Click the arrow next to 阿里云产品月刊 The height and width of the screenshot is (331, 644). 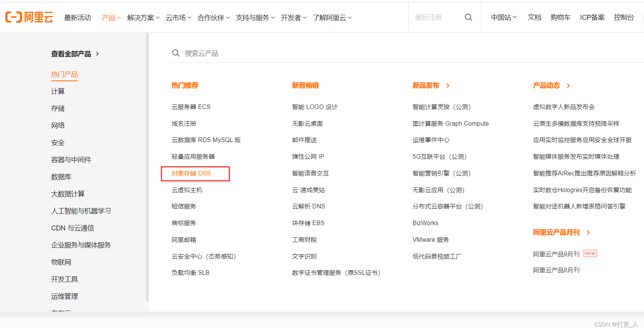588,233
